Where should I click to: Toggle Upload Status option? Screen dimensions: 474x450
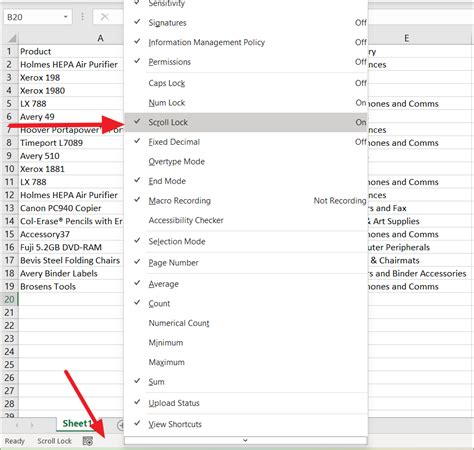[x=246, y=403]
